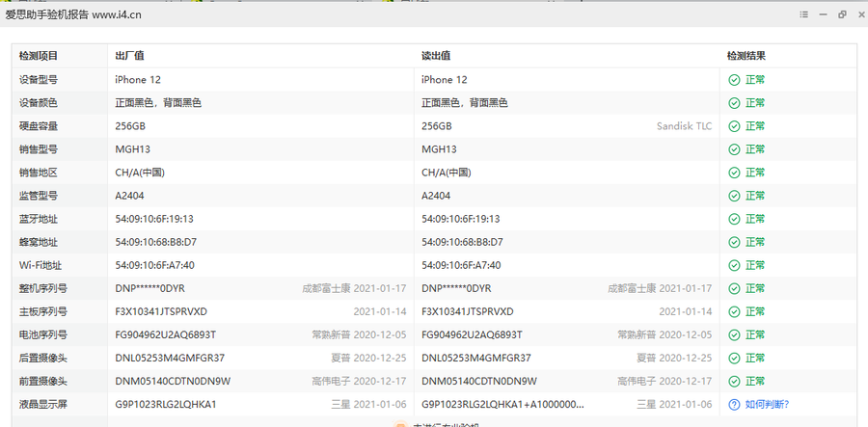Select the Wi-Fi地址 row label
The height and width of the screenshot is (427, 868).
39,265
